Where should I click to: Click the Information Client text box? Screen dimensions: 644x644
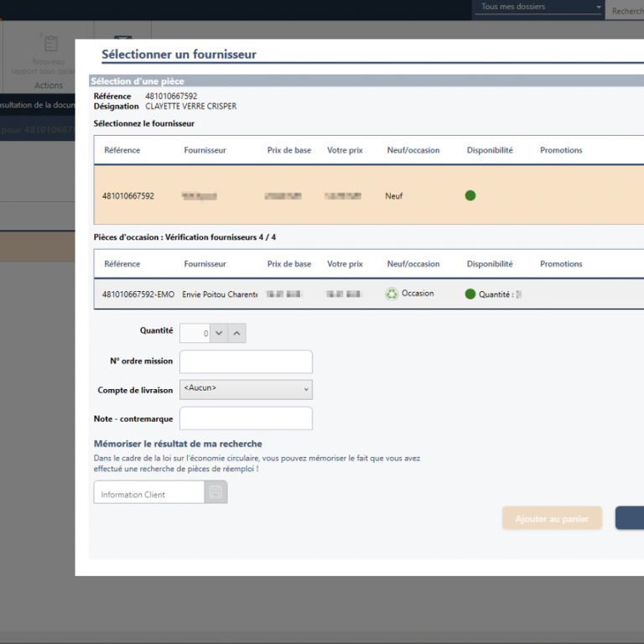tap(149, 493)
